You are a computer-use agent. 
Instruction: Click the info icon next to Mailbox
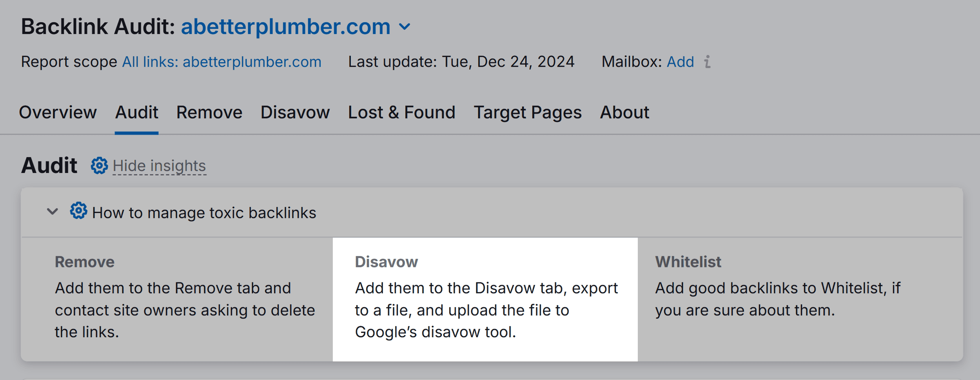tap(708, 62)
